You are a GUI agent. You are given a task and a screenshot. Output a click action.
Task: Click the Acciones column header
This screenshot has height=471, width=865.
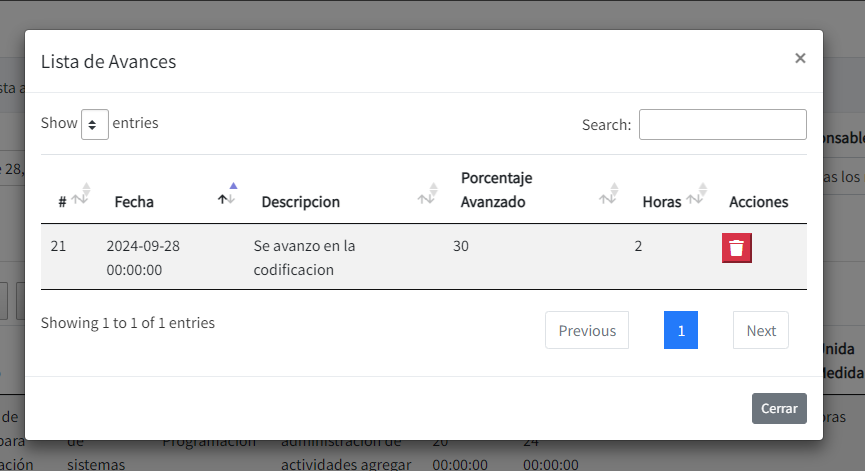(758, 201)
